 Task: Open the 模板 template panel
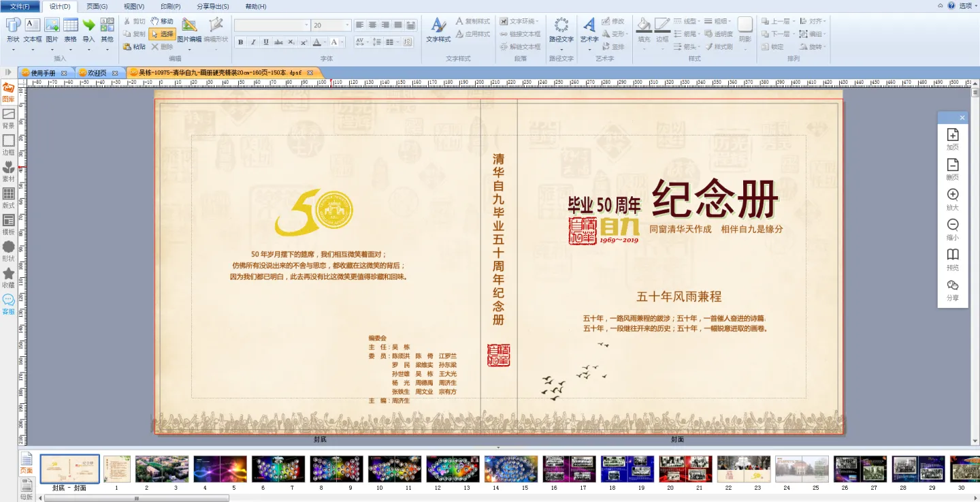click(8, 225)
